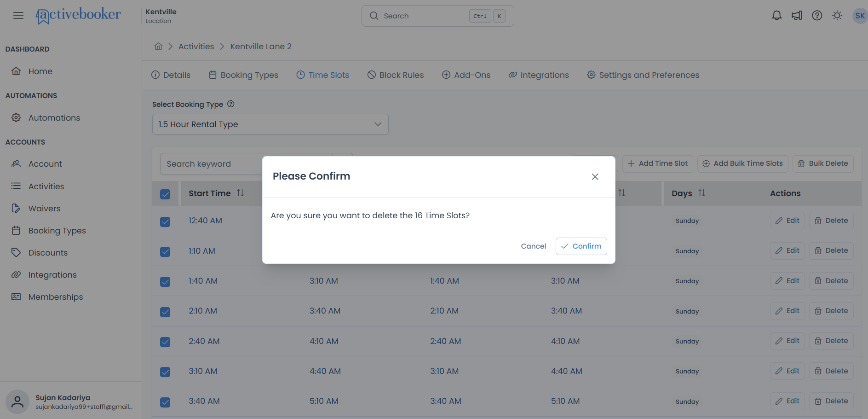
Task: Open SK user avatar menu
Action: [860, 16]
